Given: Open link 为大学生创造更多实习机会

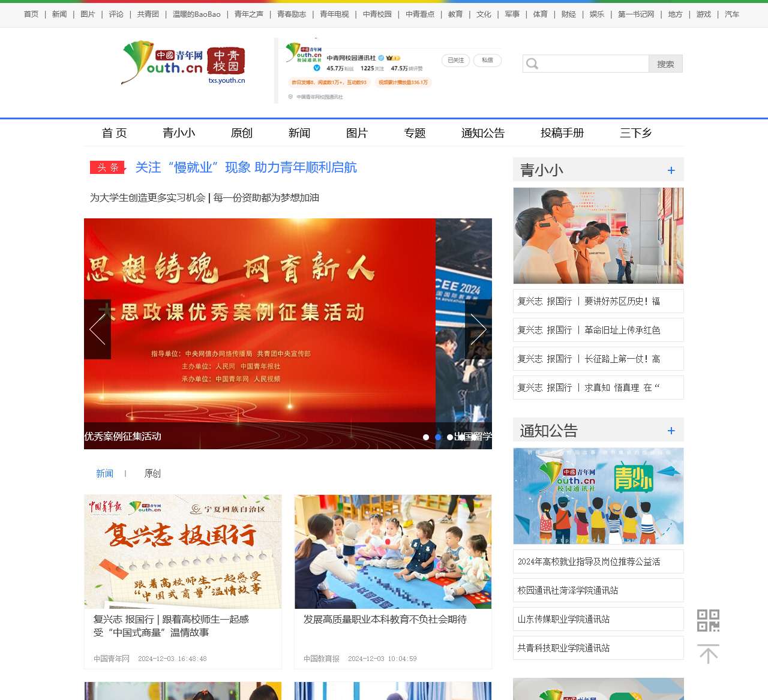Looking at the screenshot, I should 148,197.
